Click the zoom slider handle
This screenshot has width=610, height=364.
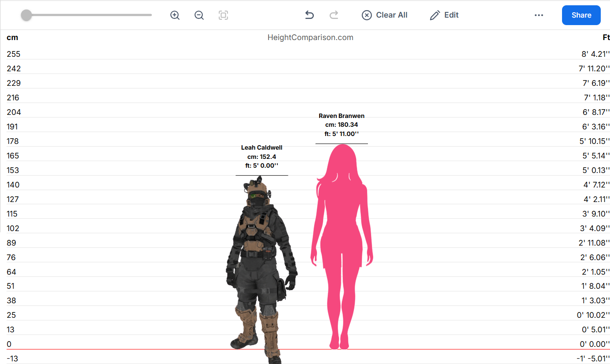coord(26,15)
